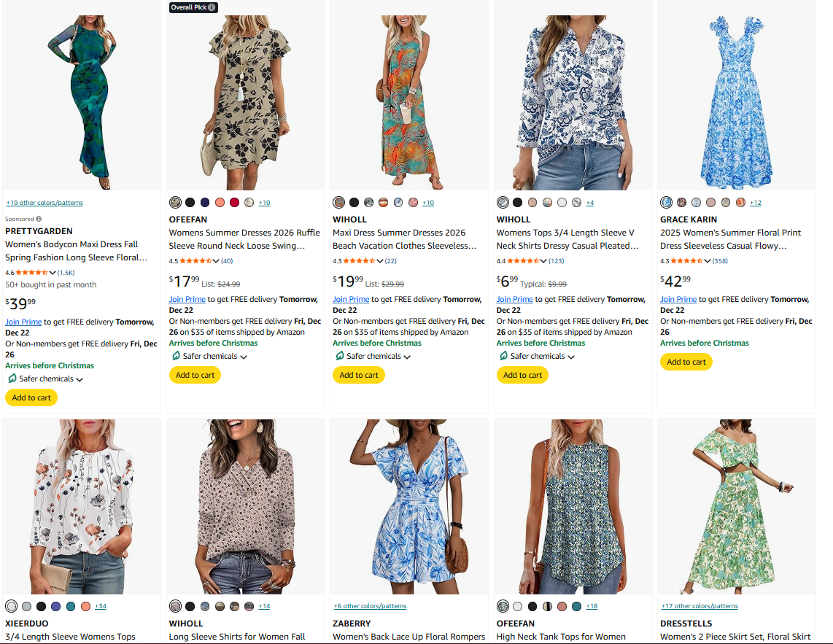Add the WIHOLL maxi dress to cart
The image size is (833, 644).
pos(358,374)
